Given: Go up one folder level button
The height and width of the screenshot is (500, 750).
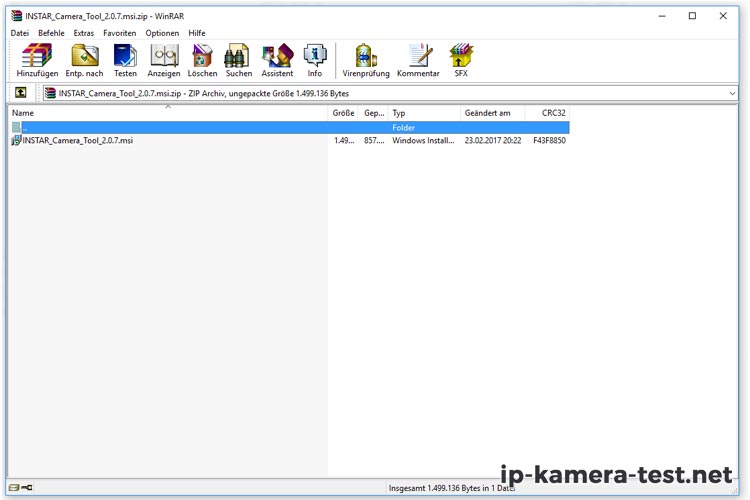Looking at the screenshot, I should pos(20,93).
